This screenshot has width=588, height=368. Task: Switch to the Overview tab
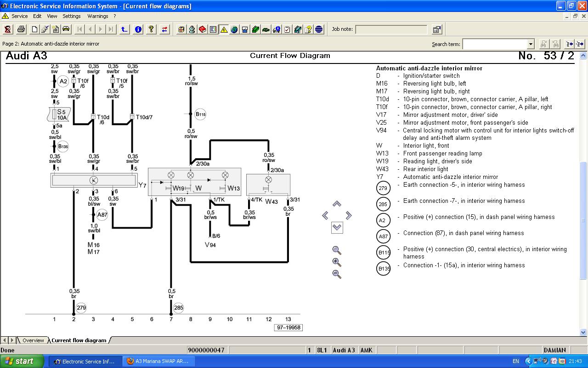[33, 340]
